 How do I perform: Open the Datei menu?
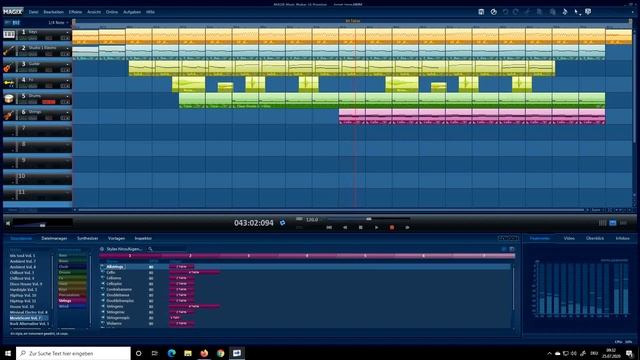33,12
